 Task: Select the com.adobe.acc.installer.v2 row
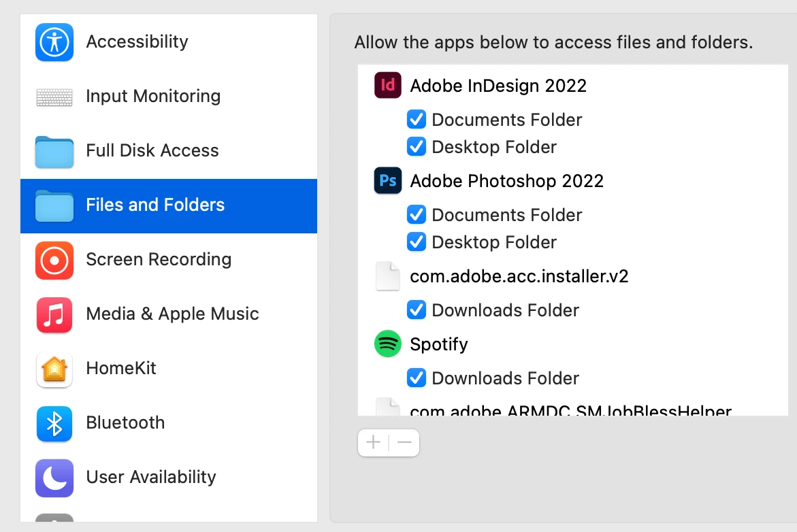coord(573,276)
